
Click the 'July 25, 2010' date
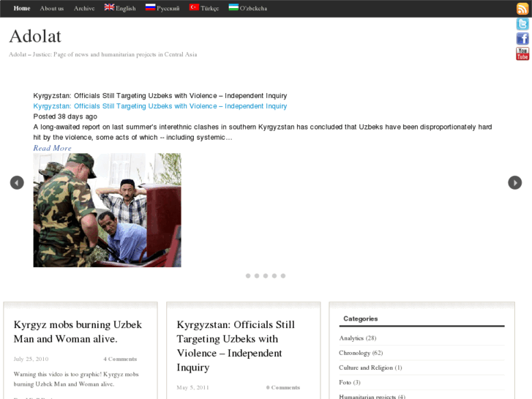(31, 359)
